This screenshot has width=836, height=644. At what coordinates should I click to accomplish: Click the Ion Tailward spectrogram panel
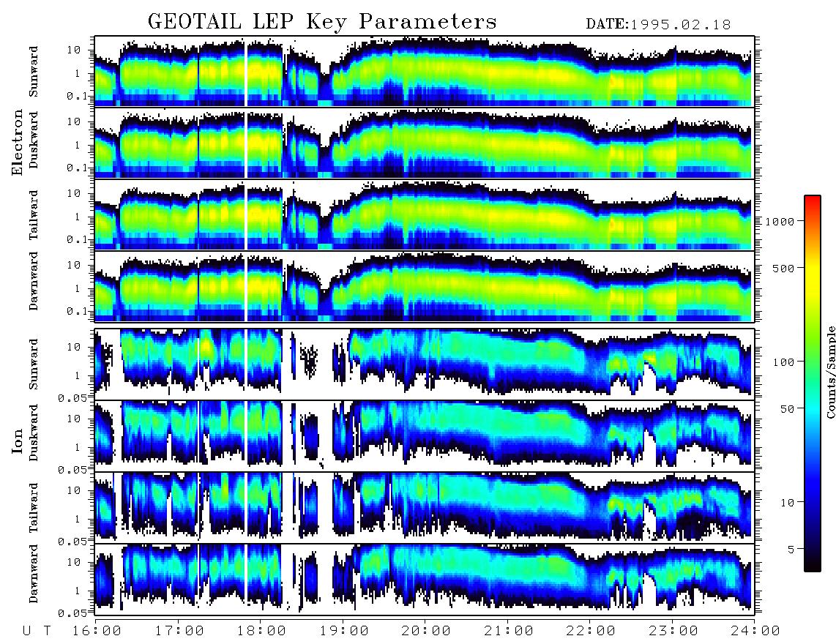tap(425, 507)
